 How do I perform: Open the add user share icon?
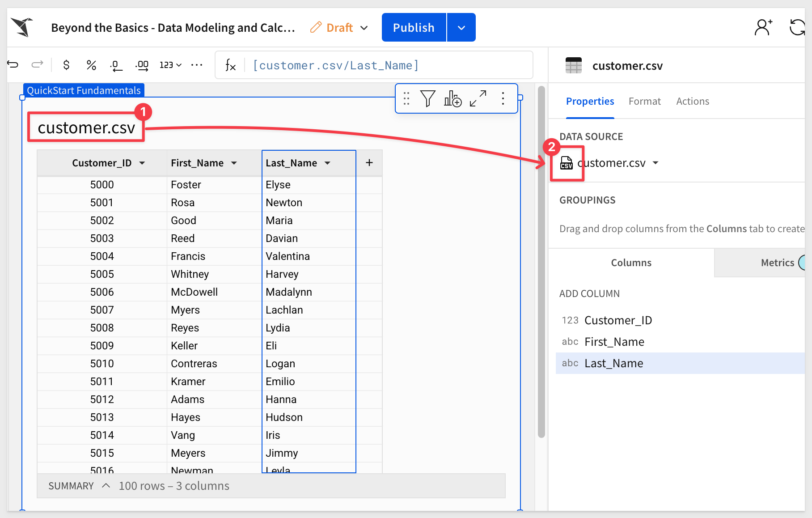click(763, 27)
